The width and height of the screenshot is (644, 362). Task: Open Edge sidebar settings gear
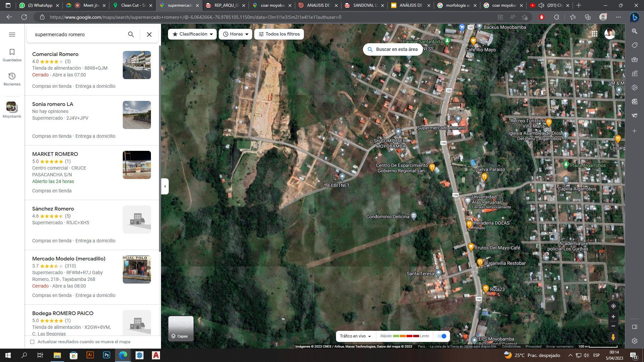click(x=634, y=341)
